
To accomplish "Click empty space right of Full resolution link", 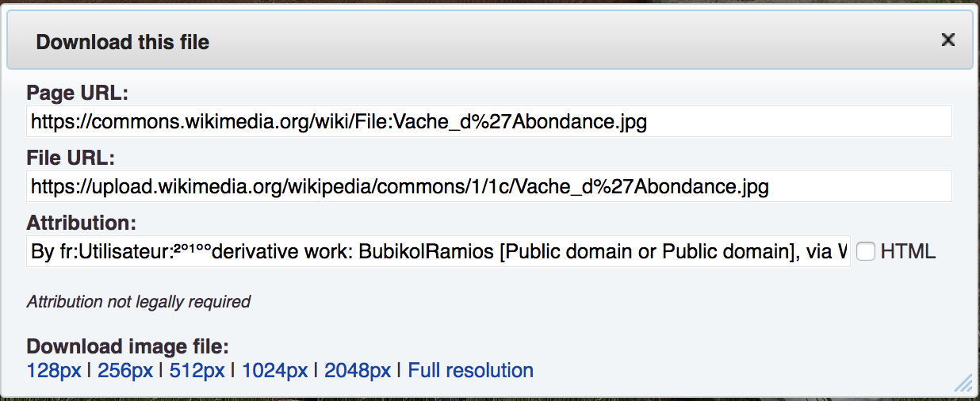I will 714,370.
